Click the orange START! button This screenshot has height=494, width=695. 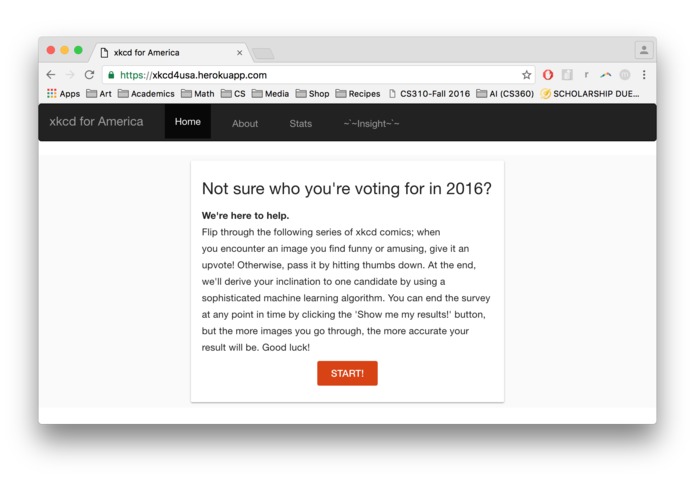(347, 373)
